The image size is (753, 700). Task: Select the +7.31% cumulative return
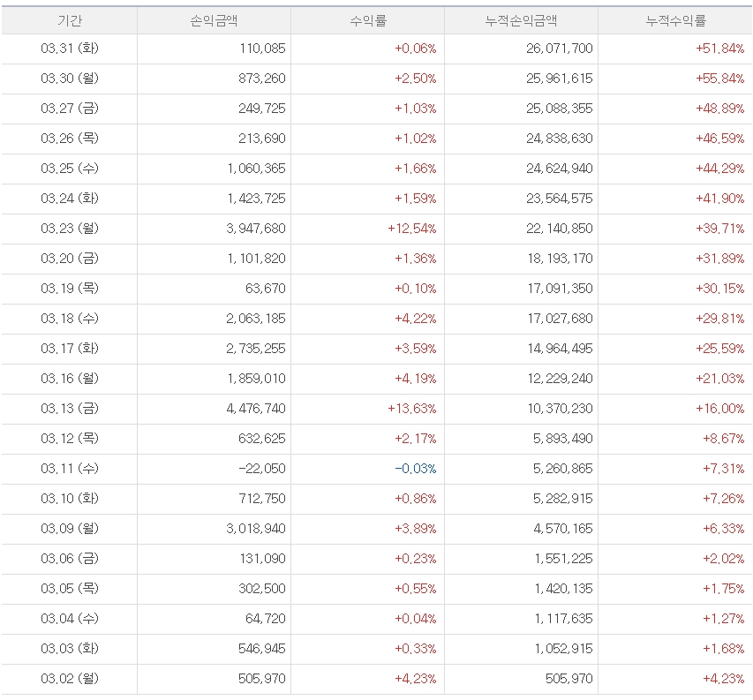click(x=723, y=469)
